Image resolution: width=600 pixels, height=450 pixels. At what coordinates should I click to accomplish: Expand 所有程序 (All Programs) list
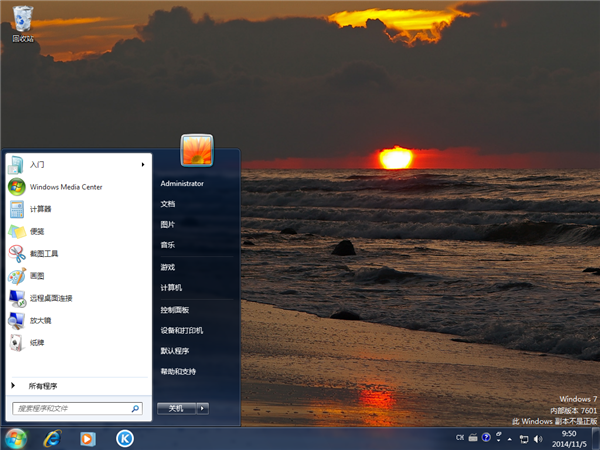coord(42,385)
